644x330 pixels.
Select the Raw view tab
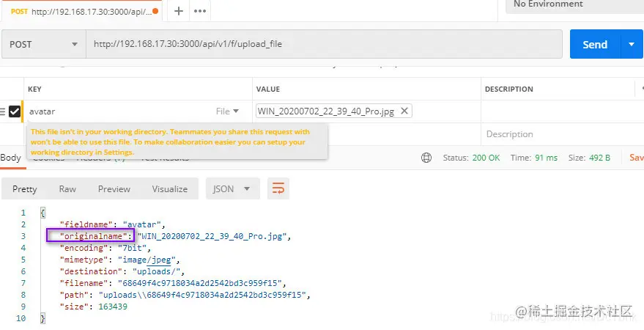(x=67, y=189)
